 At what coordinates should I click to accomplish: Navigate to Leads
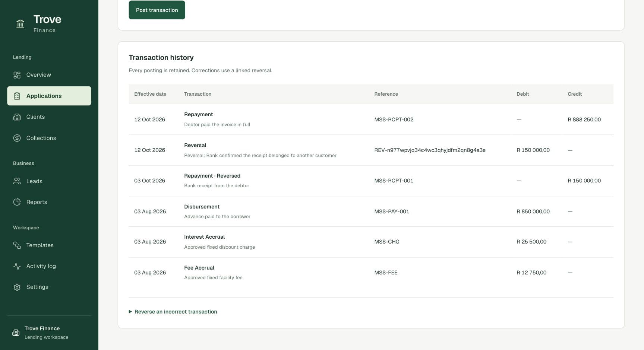click(x=49, y=181)
